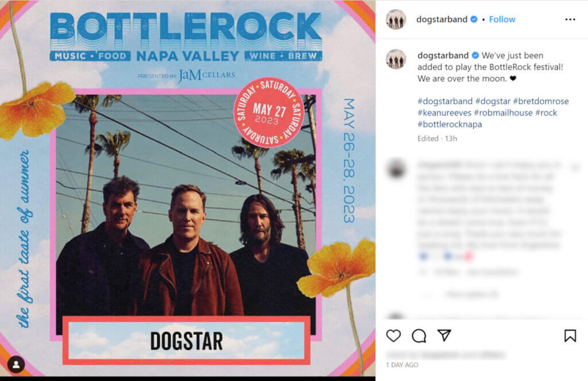The image size is (588, 381).
Task: Open the #dogstarband hashtag
Action: tap(445, 101)
